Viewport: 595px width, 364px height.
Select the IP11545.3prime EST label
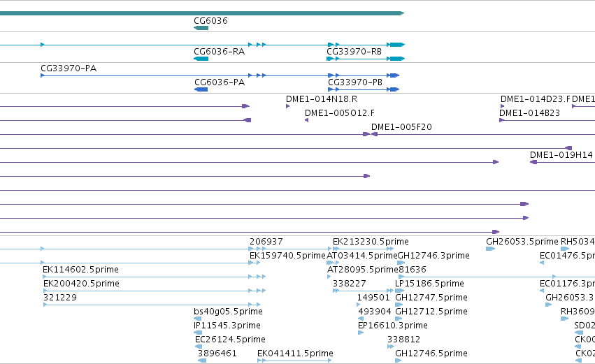coord(227,326)
